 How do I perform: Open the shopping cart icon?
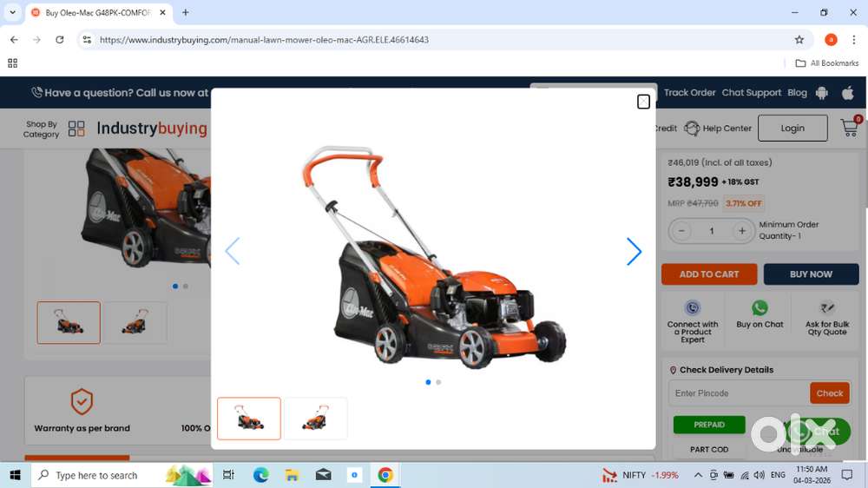(x=850, y=128)
